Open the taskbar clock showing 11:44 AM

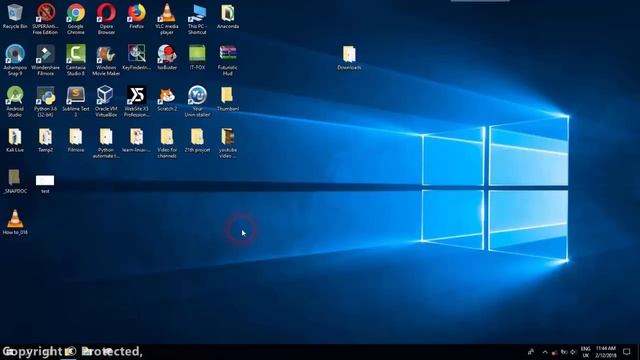[606, 352]
